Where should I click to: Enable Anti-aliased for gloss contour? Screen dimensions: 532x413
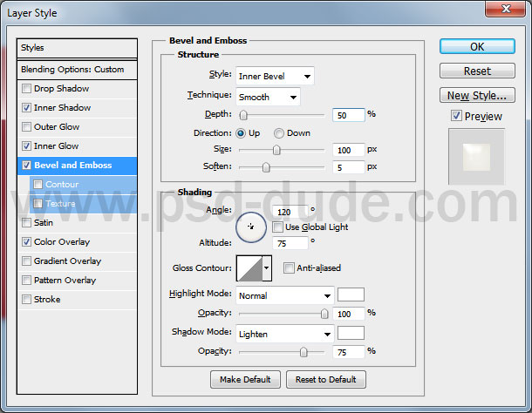click(289, 267)
